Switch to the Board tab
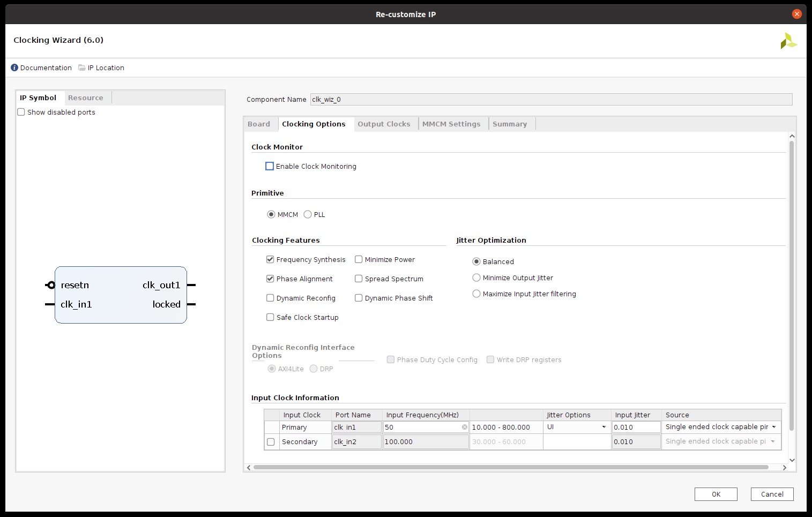 259,124
